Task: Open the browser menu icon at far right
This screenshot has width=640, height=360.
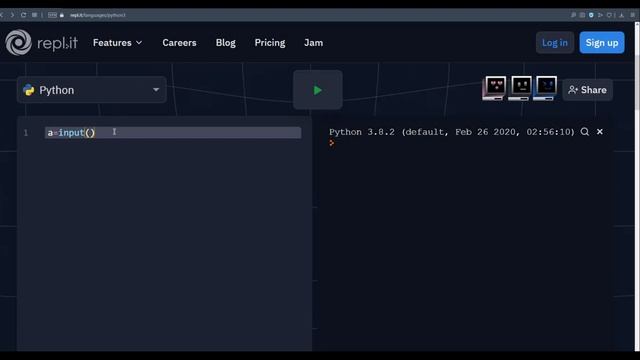Action: coord(632,15)
